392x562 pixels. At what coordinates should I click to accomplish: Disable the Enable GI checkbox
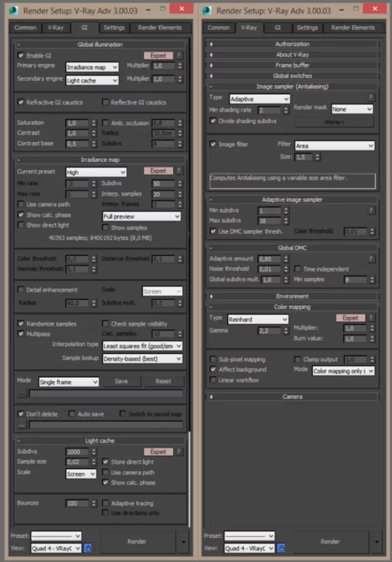(x=21, y=56)
